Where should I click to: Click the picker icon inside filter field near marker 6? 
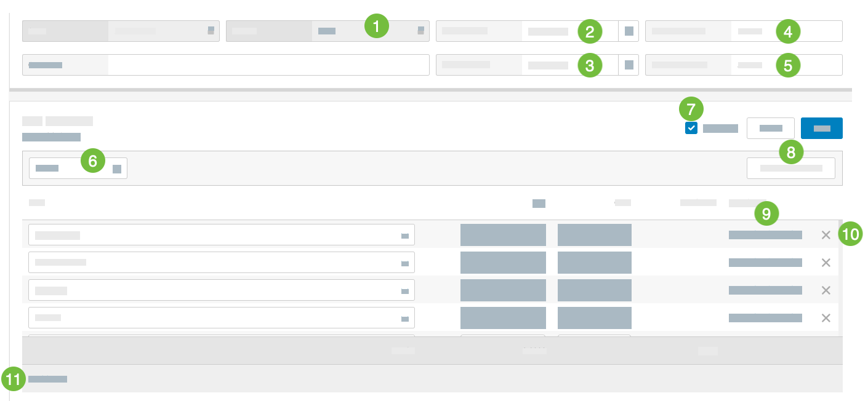pos(117,168)
